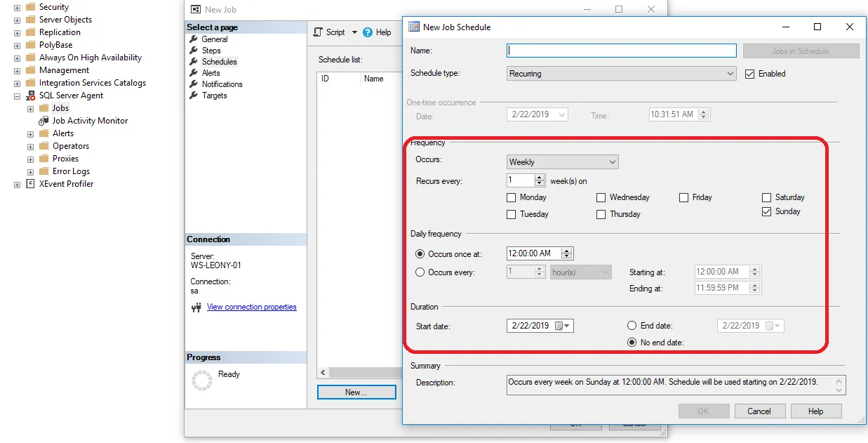Click the Proxies folder icon

point(44,159)
